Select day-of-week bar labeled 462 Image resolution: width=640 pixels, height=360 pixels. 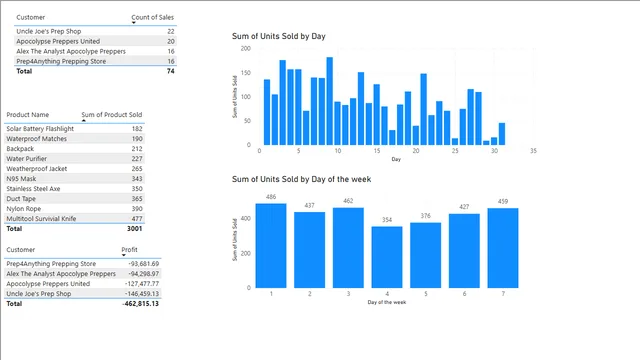click(348, 248)
